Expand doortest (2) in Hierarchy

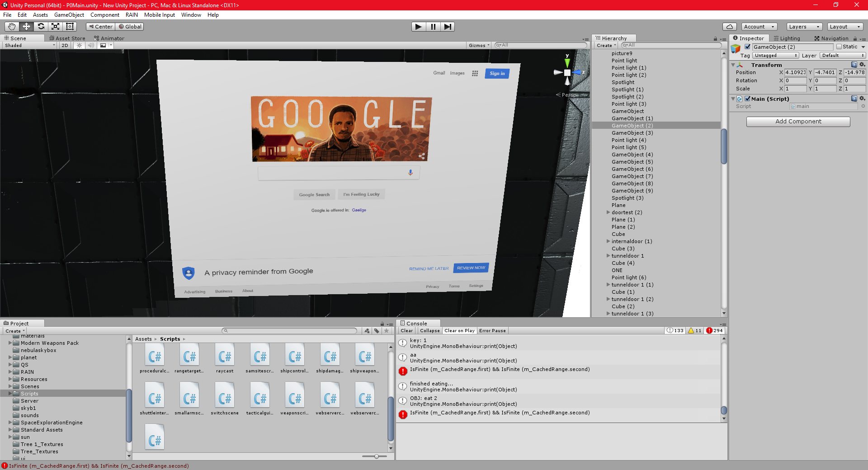coord(608,212)
